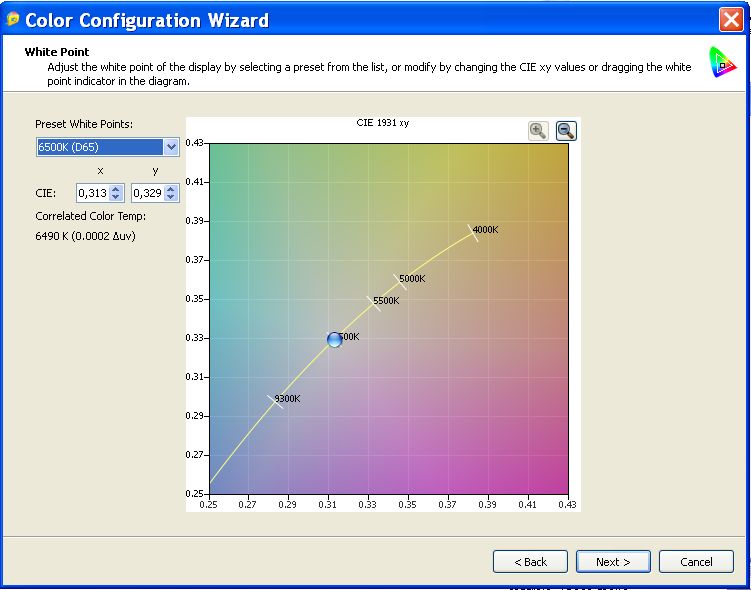Screen dimensions: 751x590
Task: Click the wizard app icon in title bar
Action: tap(13, 19)
